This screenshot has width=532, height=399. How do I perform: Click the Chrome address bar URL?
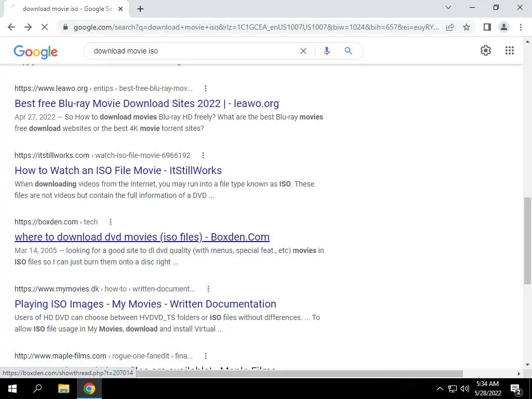pos(256,27)
